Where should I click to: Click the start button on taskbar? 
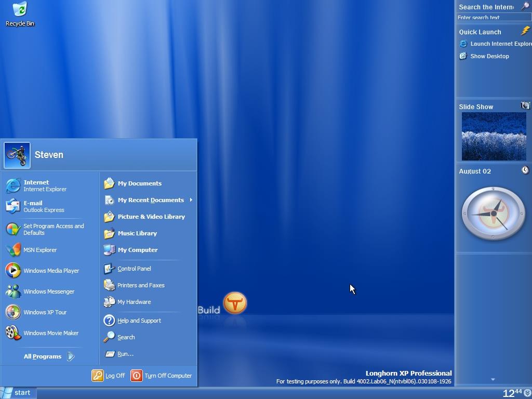pyautogui.click(x=18, y=393)
